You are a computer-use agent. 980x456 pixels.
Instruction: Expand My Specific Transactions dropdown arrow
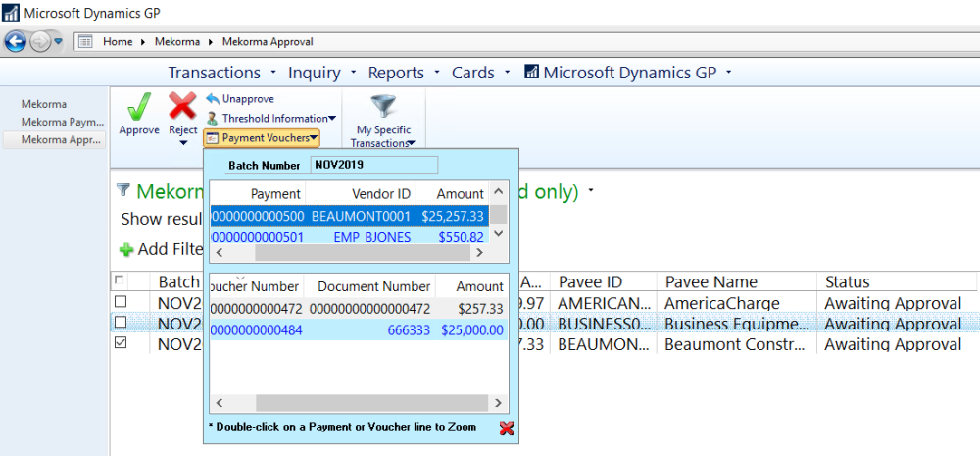pyautogui.click(x=413, y=144)
